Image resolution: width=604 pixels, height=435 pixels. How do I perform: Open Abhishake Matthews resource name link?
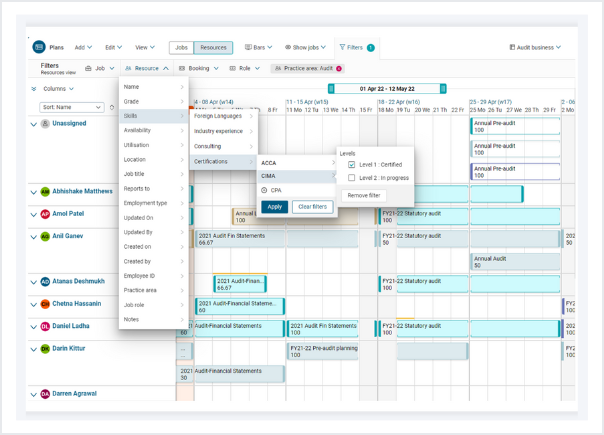(x=82, y=191)
